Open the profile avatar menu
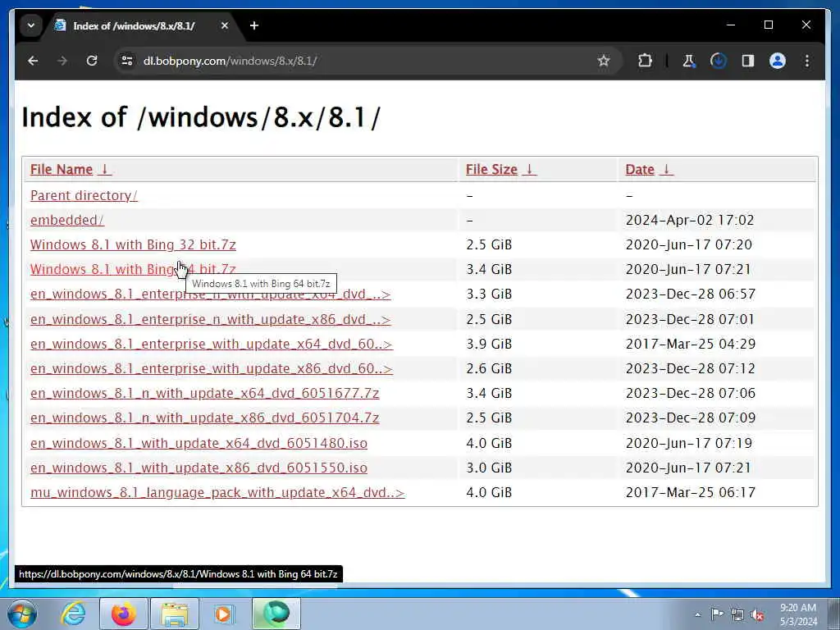 click(778, 61)
